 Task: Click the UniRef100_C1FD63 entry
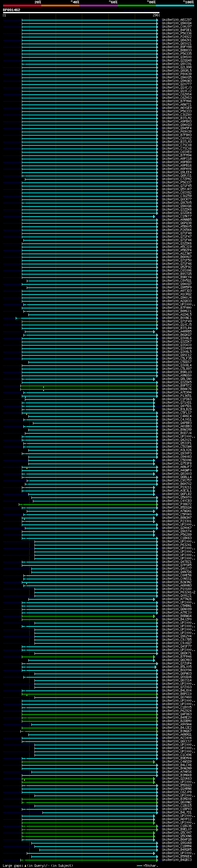176,399
